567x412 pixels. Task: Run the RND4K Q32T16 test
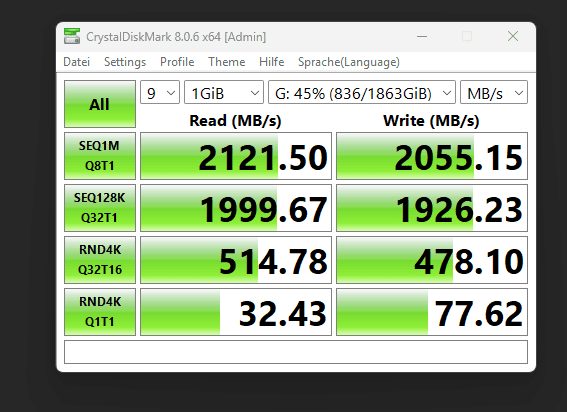coord(100,260)
